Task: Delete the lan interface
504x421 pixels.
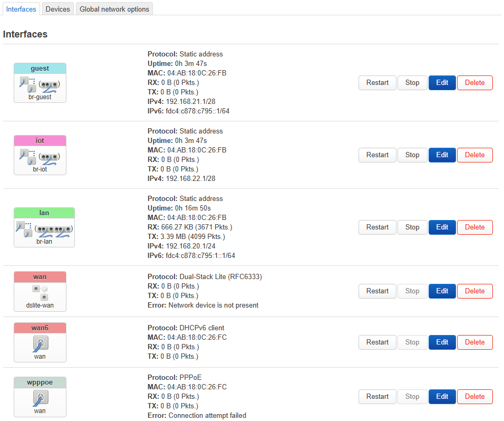Action: pyautogui.click(x=475, y=227)
